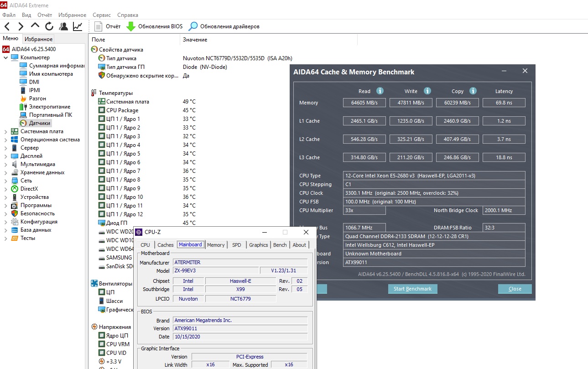
Task: Select Суммарная информация in the tree
Action: point(52,66)
